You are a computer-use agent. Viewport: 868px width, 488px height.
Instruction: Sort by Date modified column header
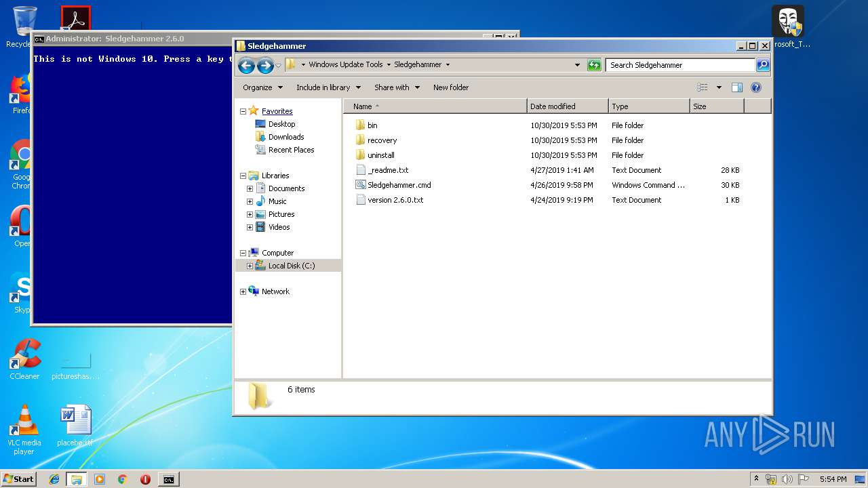568,106
